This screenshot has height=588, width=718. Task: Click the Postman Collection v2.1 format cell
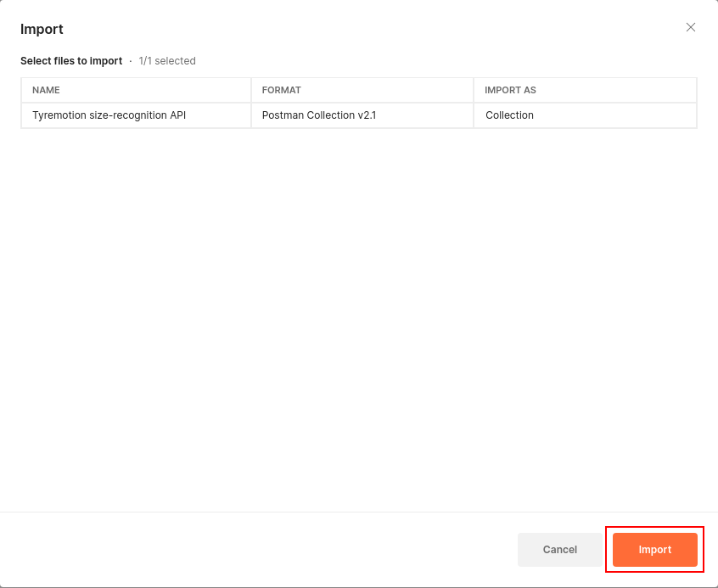pyautogui.click(x=319, y=115)
